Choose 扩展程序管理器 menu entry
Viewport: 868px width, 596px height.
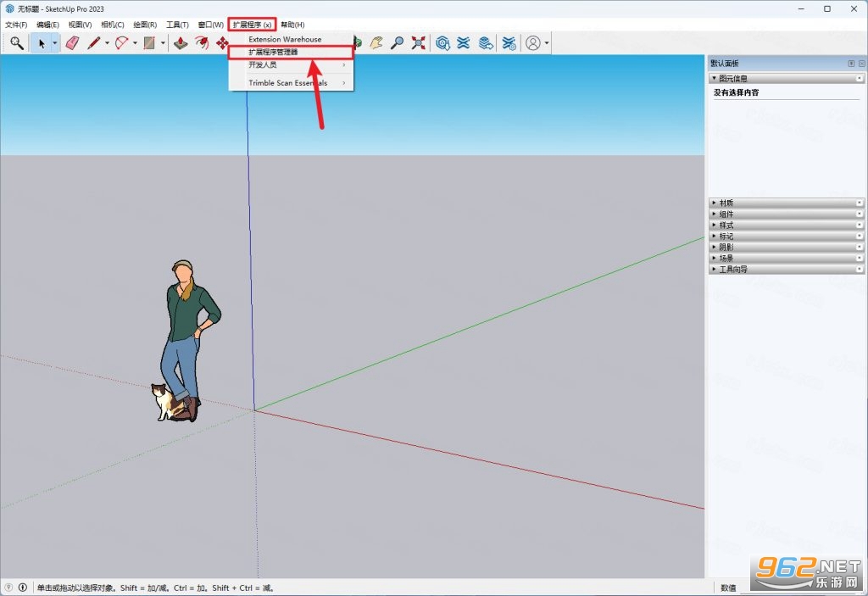point(292,52)
